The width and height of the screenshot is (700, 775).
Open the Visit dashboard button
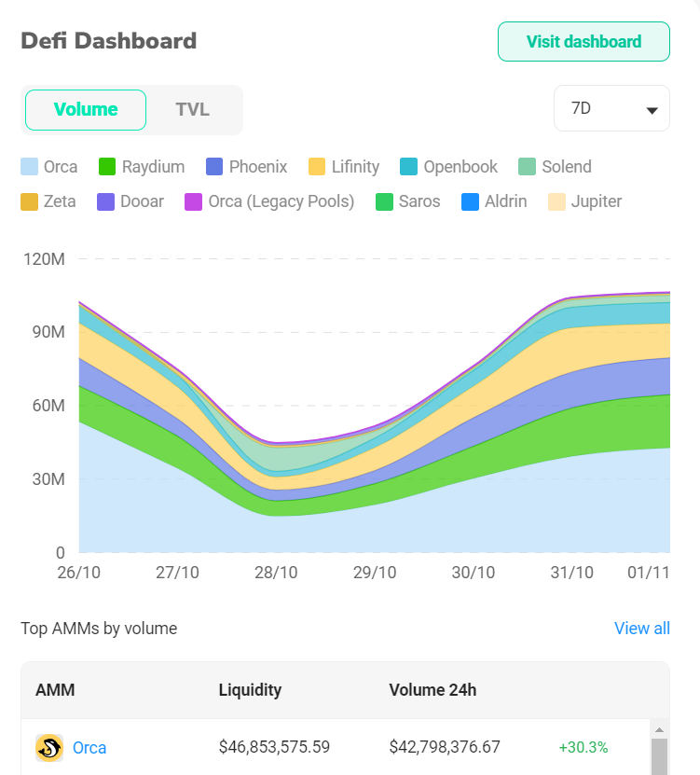coord(583,42)
